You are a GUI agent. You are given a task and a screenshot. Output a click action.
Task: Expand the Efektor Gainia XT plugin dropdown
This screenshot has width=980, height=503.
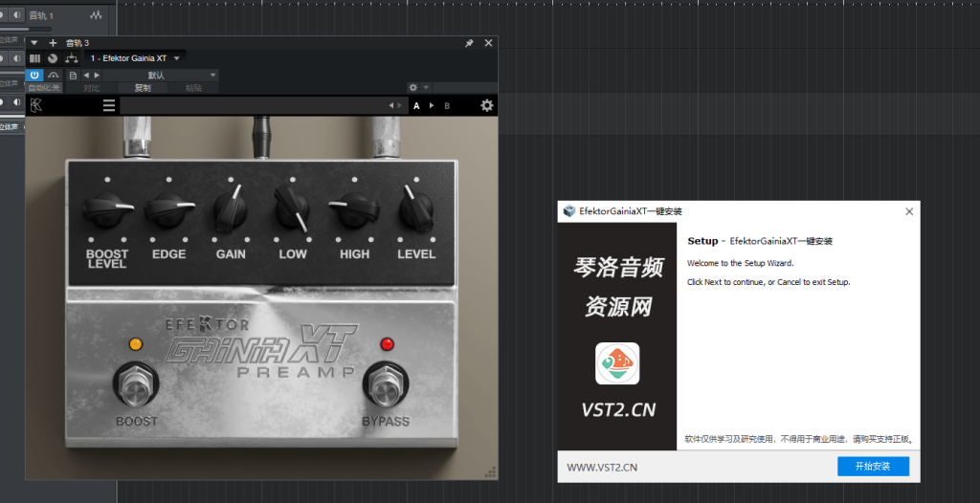(x=176, y=58)
